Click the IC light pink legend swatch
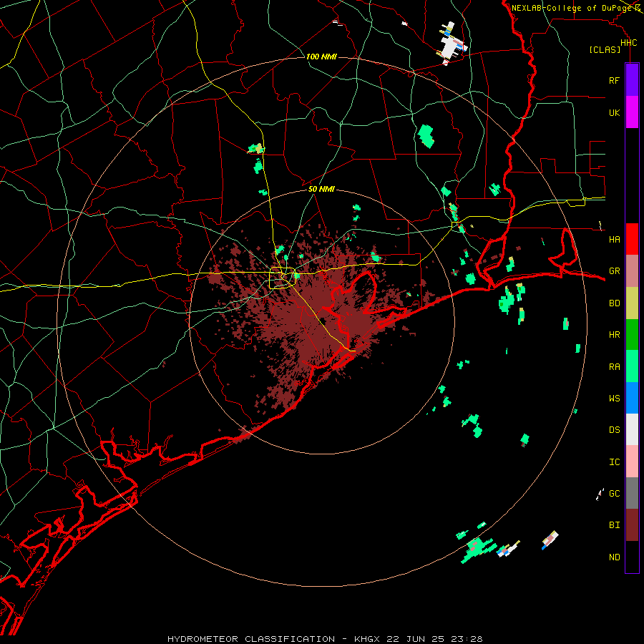 click(x=632, y=462)
